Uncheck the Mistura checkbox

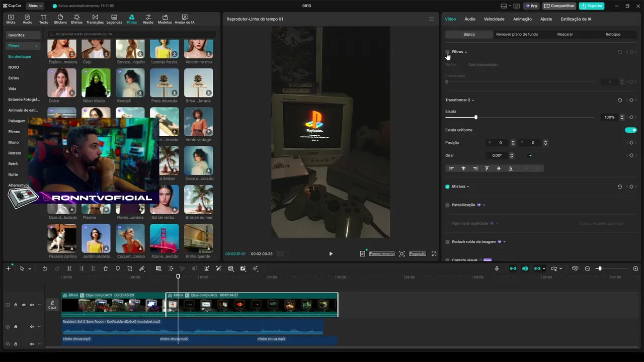pyautogui.click(x=447, y=187)
